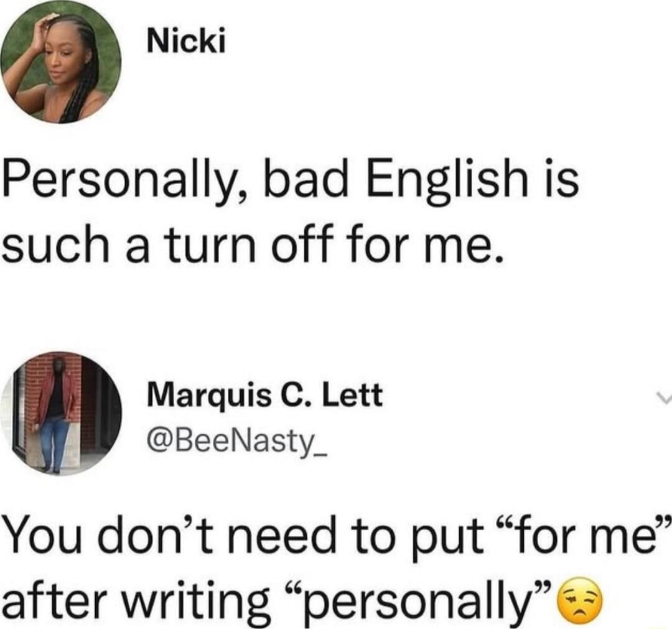The height and width of the screenshot is (629, 672).
Task: Click the phrase "turn off" in Nicki's tweet
Action: coord(250,245)
